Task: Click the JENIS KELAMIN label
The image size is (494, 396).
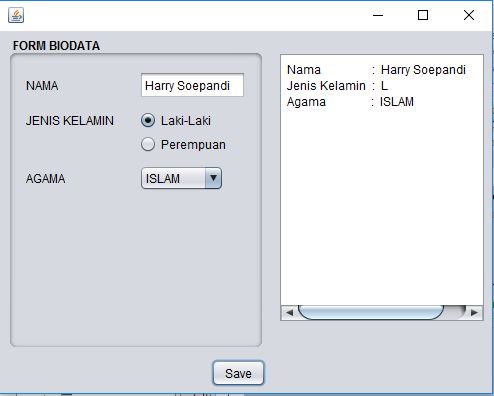Action: pos(70,121)
